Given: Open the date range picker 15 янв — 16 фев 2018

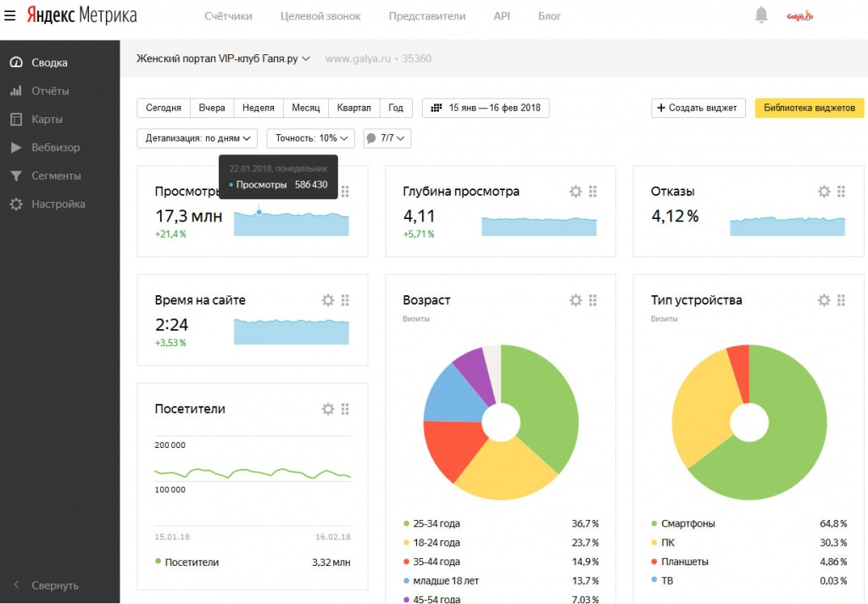Looking at the screenshot, I should coord(486,108).
